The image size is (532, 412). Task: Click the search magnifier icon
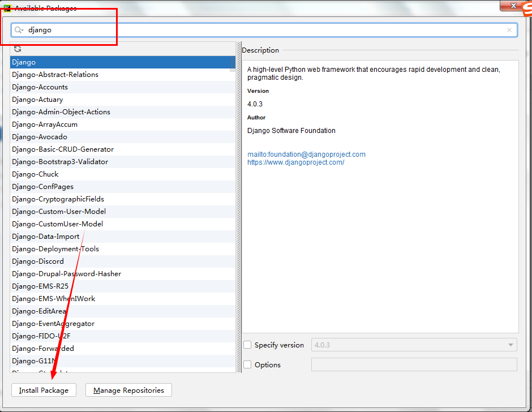point(19,30)
